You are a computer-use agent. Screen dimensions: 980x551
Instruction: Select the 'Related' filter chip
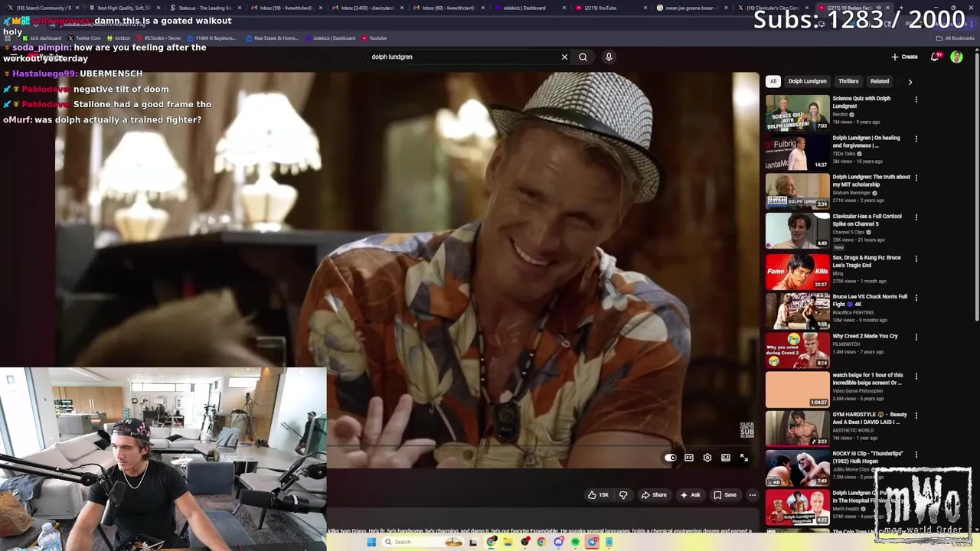[x=880, y=81]
